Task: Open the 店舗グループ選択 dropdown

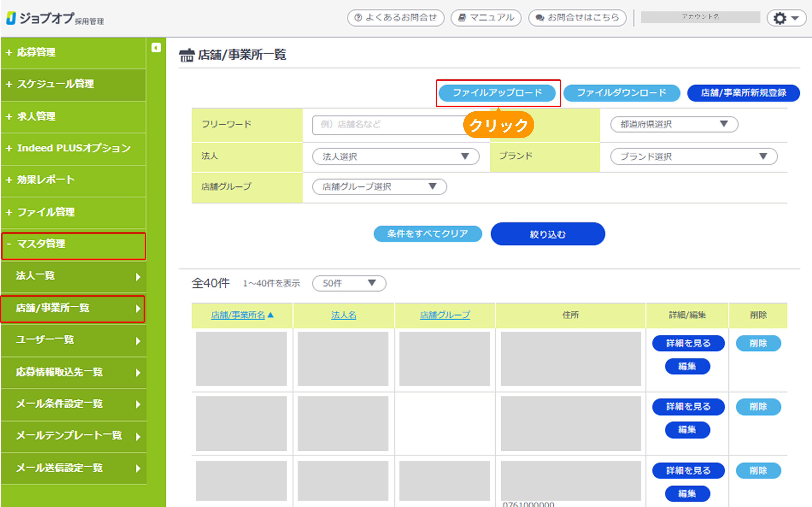Action: coord(379,187)
